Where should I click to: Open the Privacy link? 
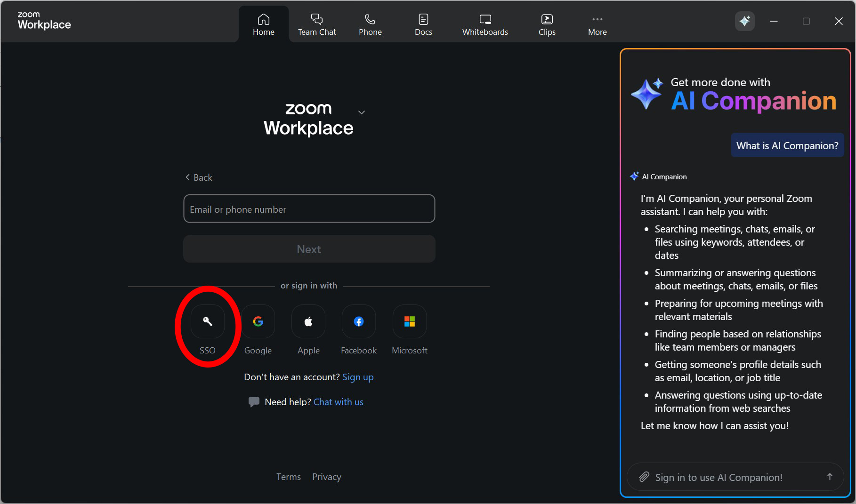(x=327, y=477)
